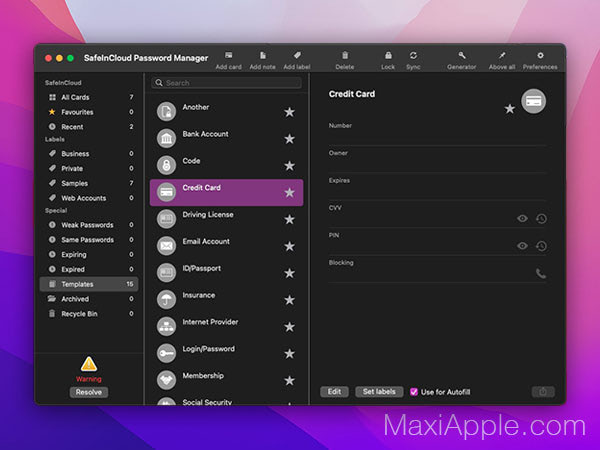The width and height of the screenshot is (600, 450).
Task: Select the Web Accounts label
Action: (90, 198)
